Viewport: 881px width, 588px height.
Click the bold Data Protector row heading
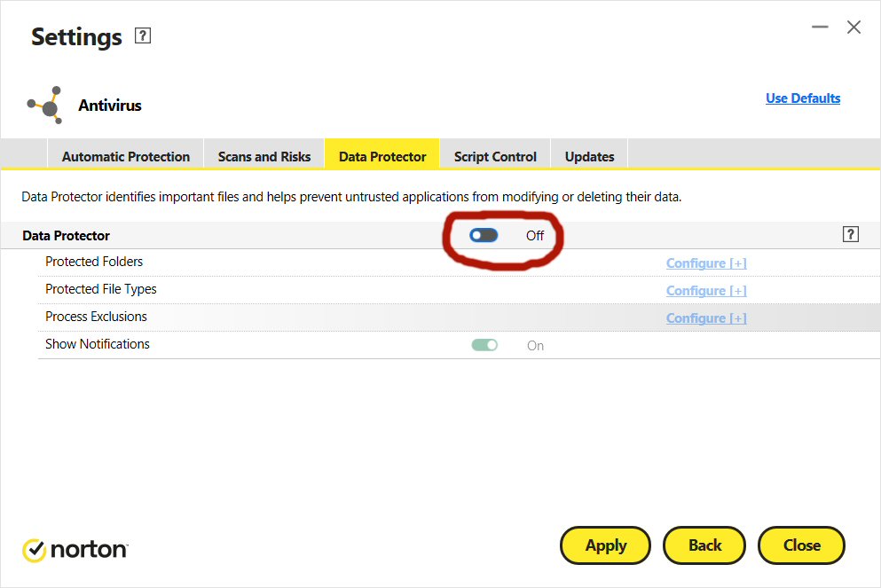coord(66,235)
